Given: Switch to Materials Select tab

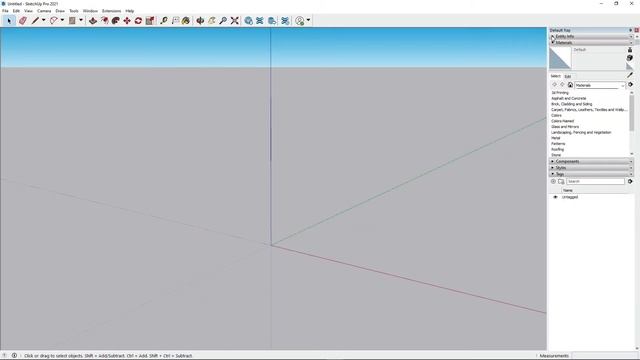Looking at the screenshot, I should click(556, 76).
